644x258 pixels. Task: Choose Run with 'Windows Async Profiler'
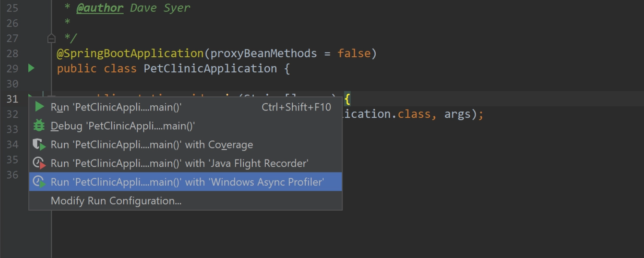click(x=185, y=182)
